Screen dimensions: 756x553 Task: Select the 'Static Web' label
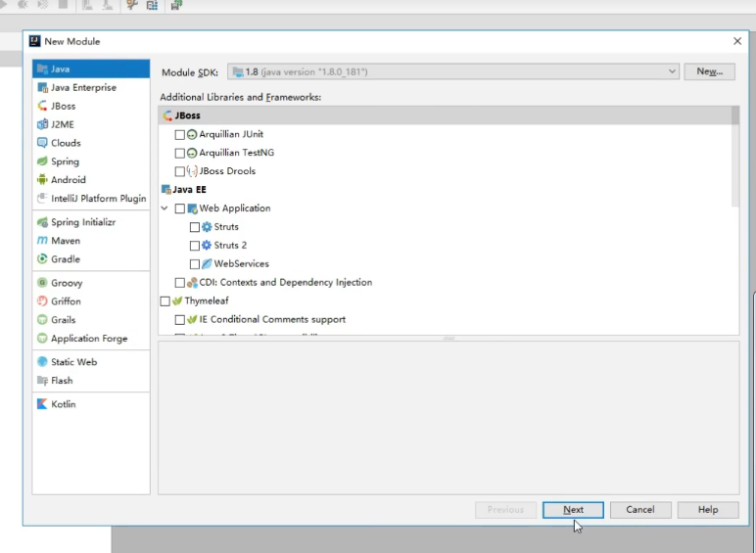[73, 362]
